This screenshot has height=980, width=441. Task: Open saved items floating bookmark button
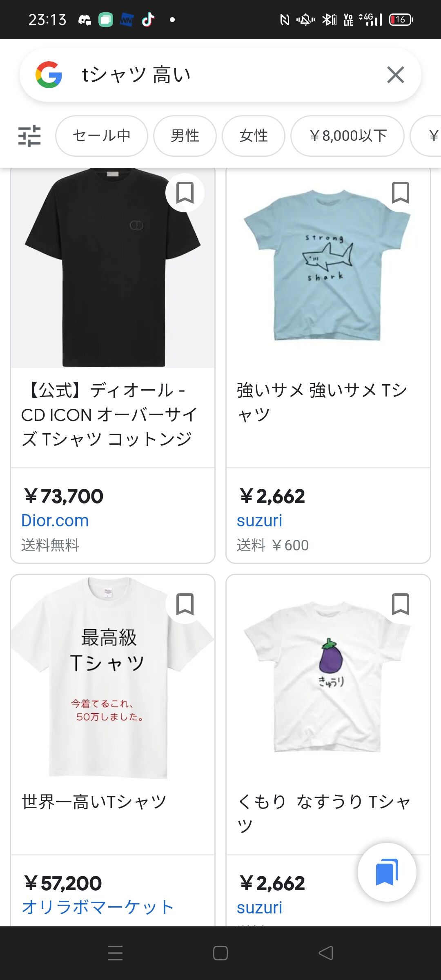[387, 872]
